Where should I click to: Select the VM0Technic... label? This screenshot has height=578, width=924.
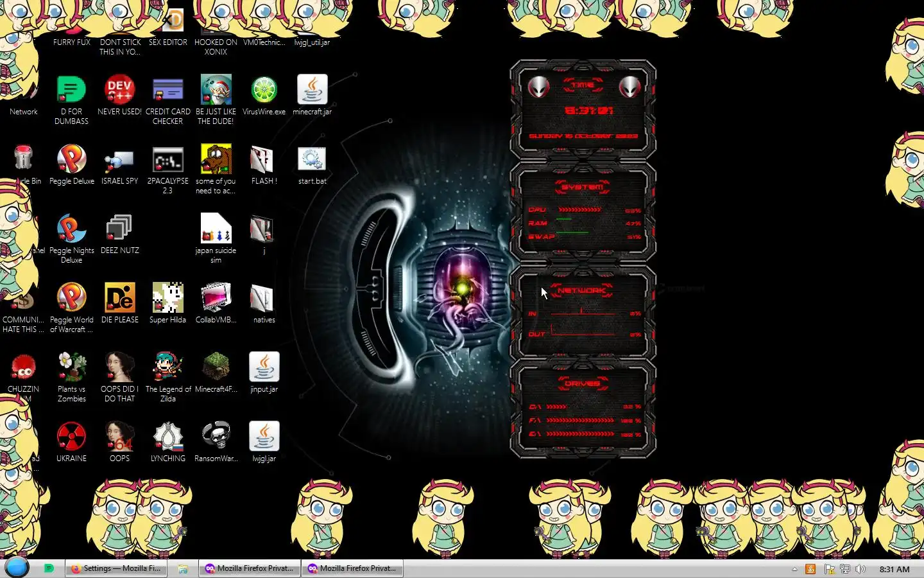click(264, 42)
